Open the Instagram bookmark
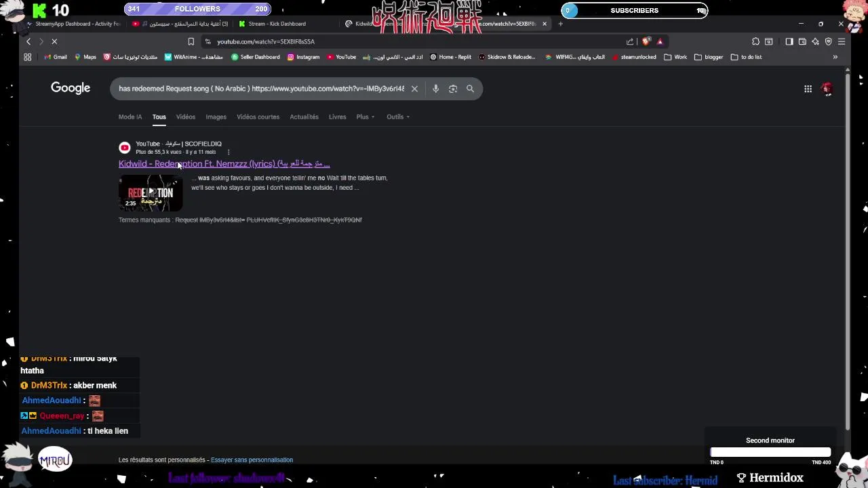 [303, 57]
